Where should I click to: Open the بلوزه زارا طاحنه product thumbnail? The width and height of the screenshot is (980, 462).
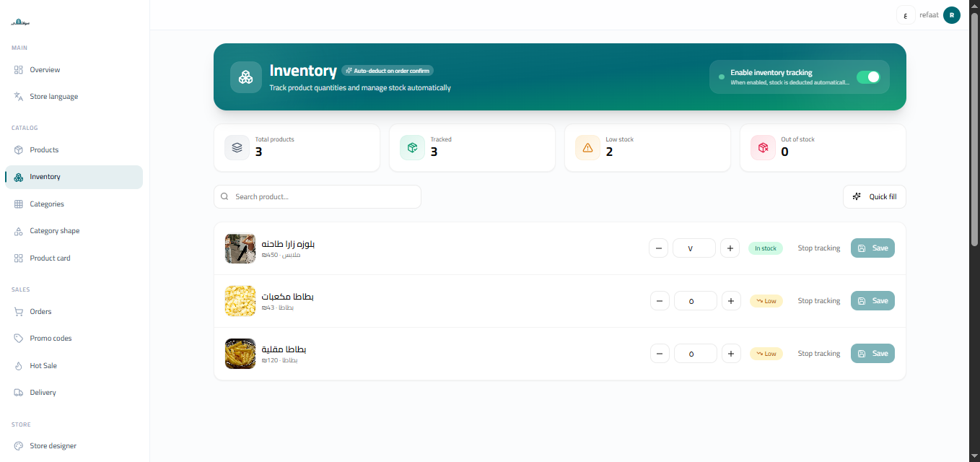coord(240,248)
